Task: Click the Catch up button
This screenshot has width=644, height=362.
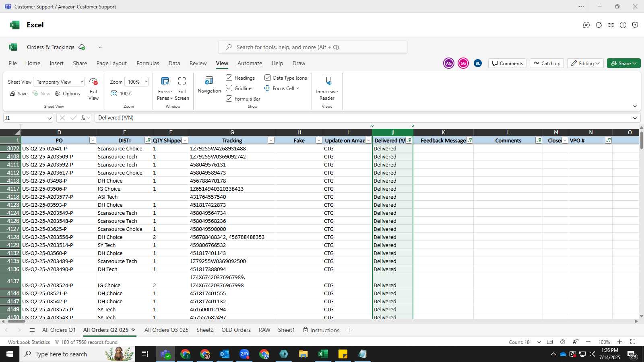Action: pos(547,64)
